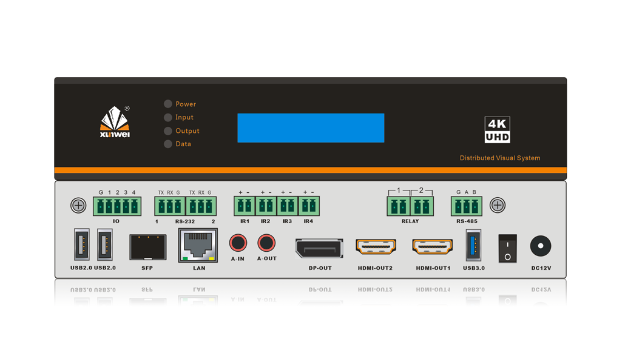Image resolution: width=625 pixels, height=364 pixels.
Task: Click the DC12V power jack
Action: pyautogui.click(x=541, y=246)
